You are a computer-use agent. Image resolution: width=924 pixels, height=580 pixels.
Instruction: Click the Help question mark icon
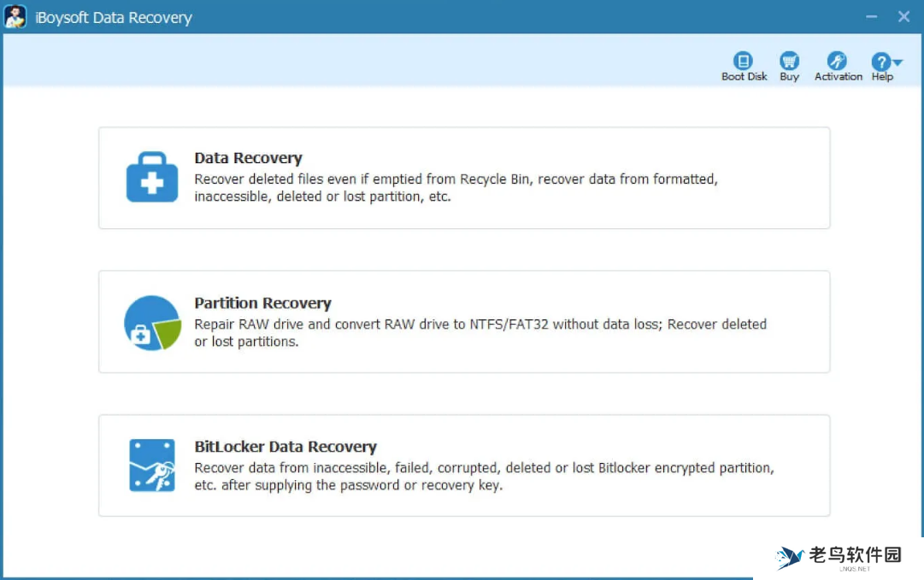pos(880,62)
